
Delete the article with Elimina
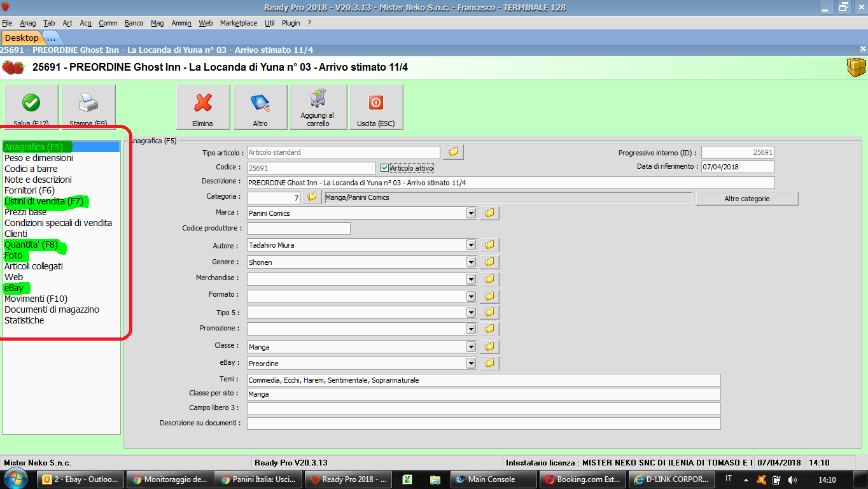point(203,108)
